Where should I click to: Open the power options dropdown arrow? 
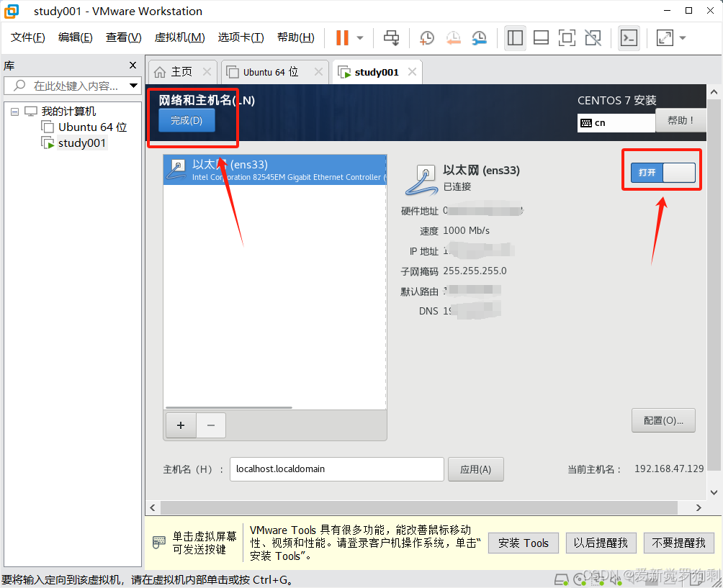360,38
